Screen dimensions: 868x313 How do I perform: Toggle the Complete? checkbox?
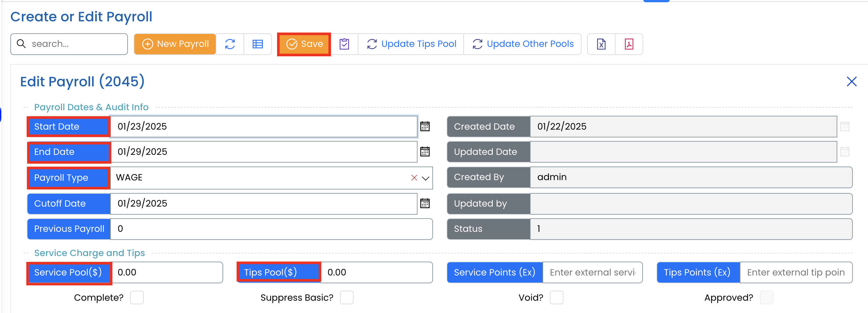[x=137, y=297]
